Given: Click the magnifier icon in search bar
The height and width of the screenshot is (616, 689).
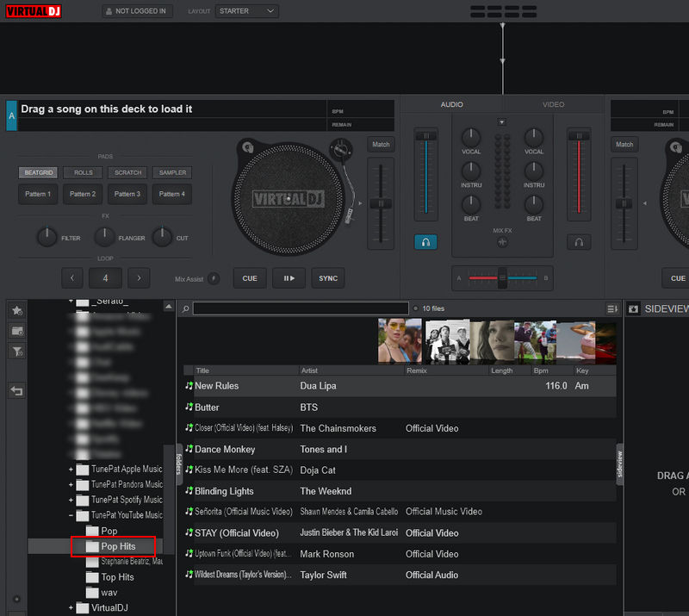Looking at the screenshot, I should 184,308.
